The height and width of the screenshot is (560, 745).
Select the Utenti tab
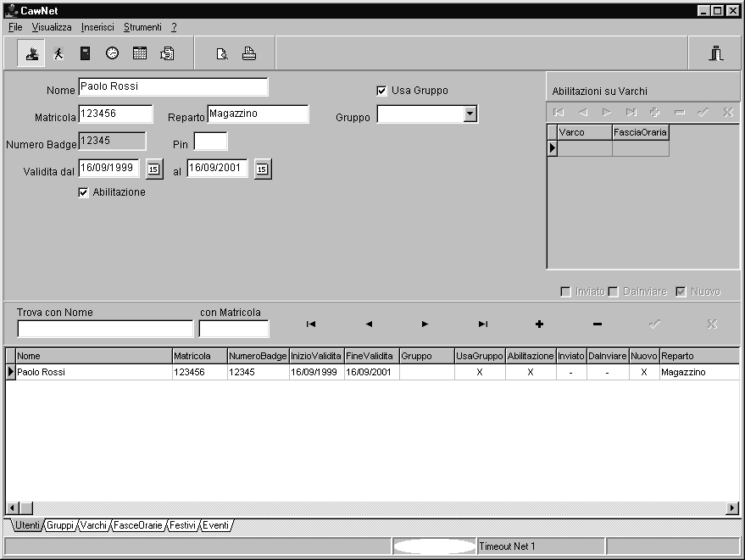[27, 525]
